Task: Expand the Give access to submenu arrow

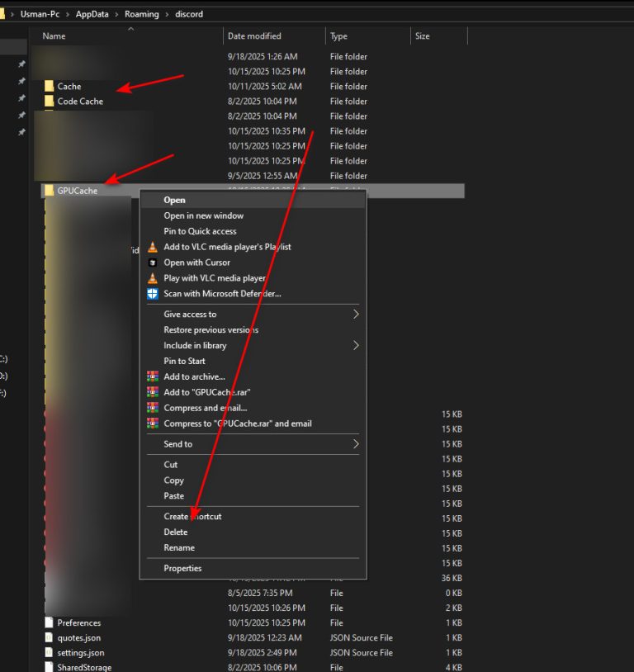Action: pos(356,315)
